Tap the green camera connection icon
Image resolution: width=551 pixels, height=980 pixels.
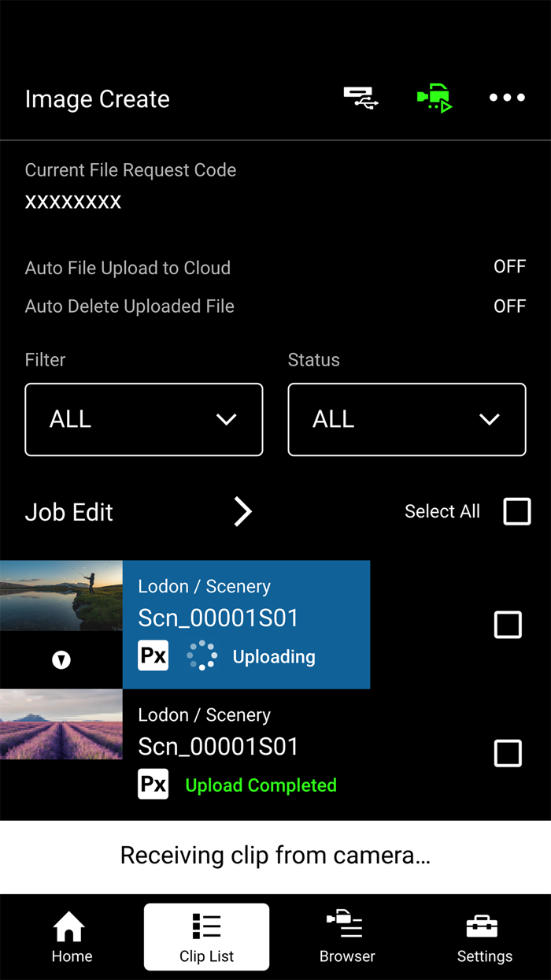434,97
